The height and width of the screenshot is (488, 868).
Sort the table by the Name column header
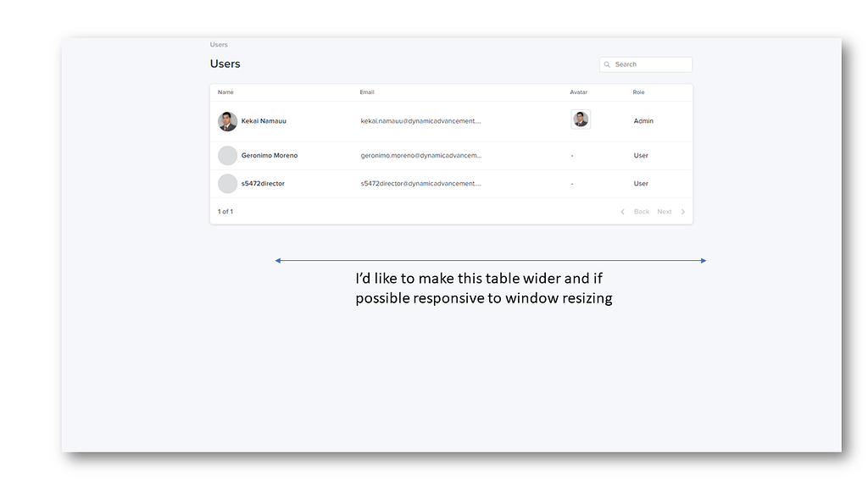coord(225,91)
